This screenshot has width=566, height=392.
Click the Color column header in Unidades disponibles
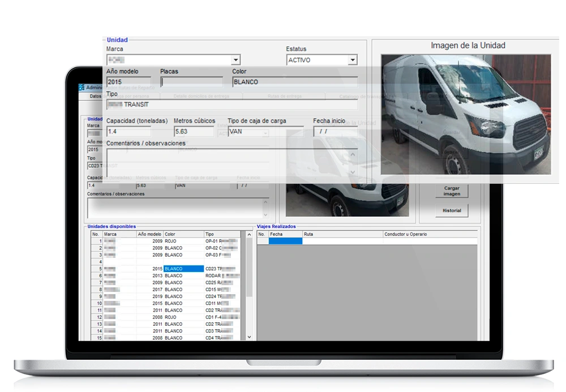(183, 234)
